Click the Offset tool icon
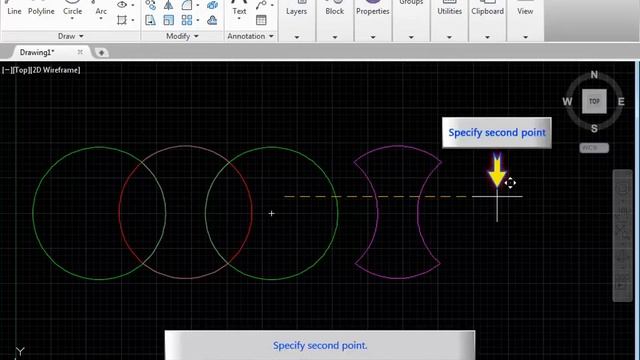Screen dimensions: 640x360 tap(212, 20)
